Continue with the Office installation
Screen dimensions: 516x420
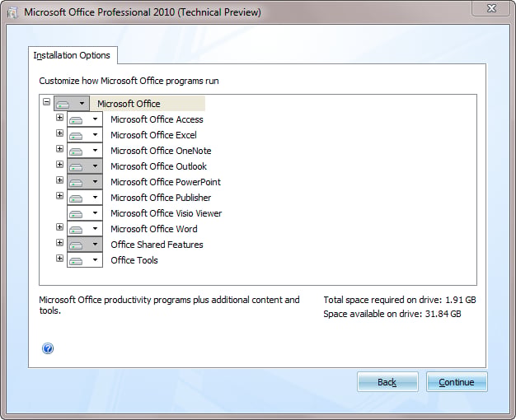click(x=457, y=382)
